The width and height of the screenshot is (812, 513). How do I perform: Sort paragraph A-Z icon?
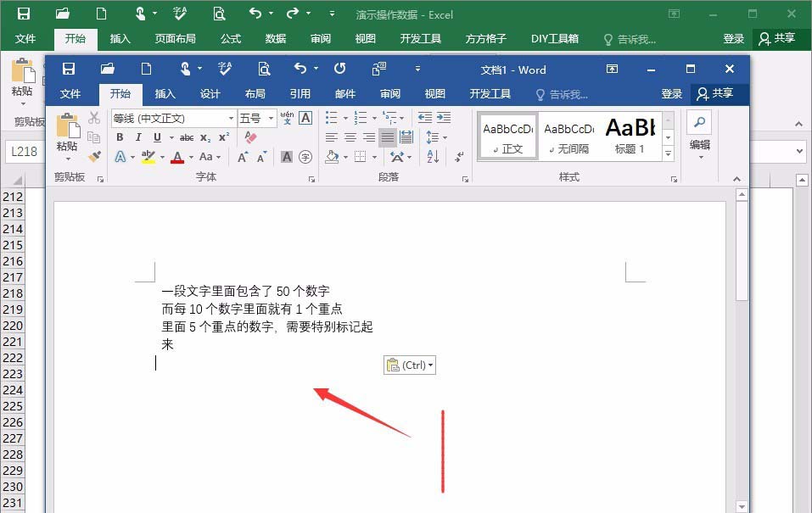tap(434, 156)
